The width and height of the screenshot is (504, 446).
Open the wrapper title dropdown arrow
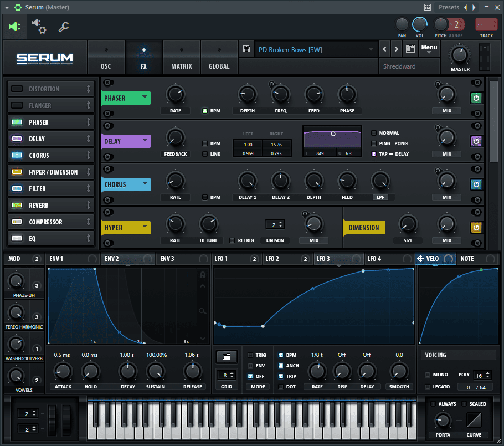point(7,7)
